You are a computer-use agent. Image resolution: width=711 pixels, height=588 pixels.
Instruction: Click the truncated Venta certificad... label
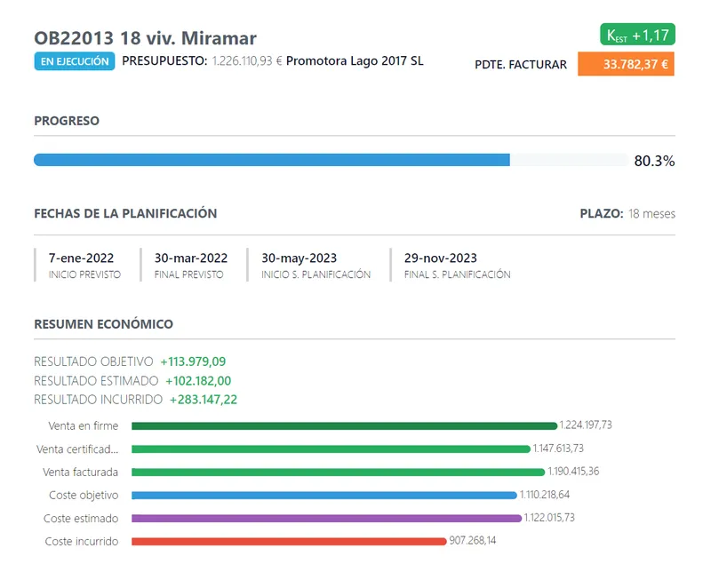tap(77, 449)
